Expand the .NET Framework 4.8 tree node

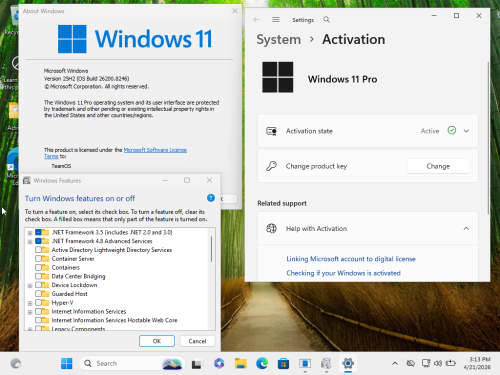click(x=30, y=242)
